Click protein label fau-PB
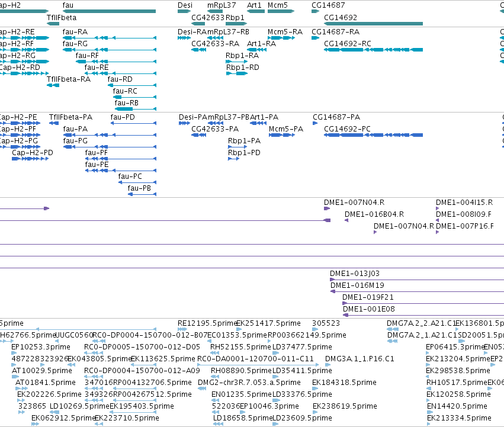The image size is (504, 427). [139, 188]
